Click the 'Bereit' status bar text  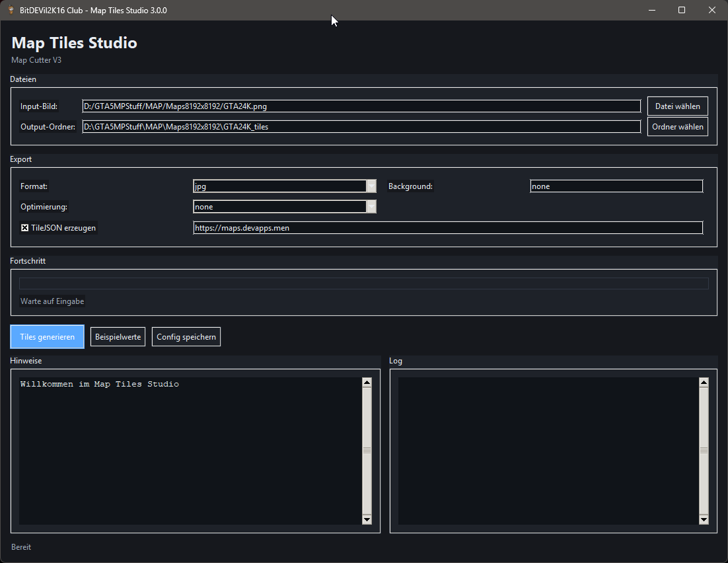click(21, 547)
